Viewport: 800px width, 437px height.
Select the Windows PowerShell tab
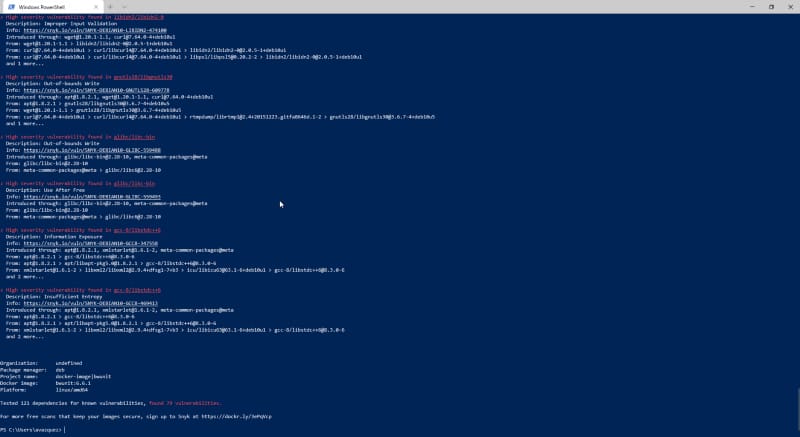[50, 6]
